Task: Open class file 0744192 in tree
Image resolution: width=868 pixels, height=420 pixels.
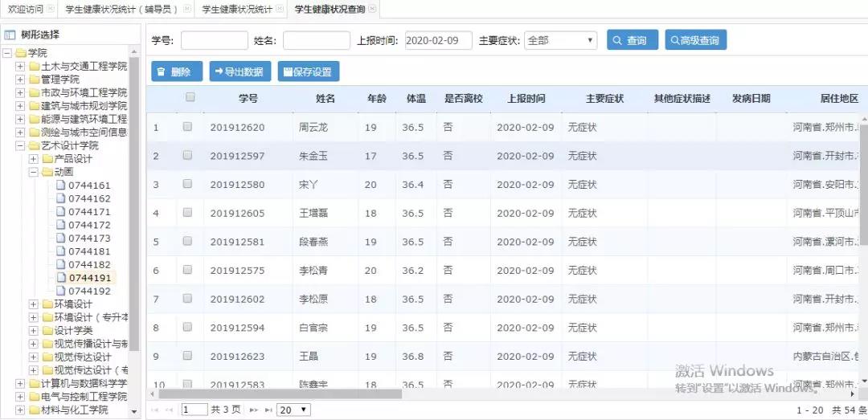Action: click(89, 292)
